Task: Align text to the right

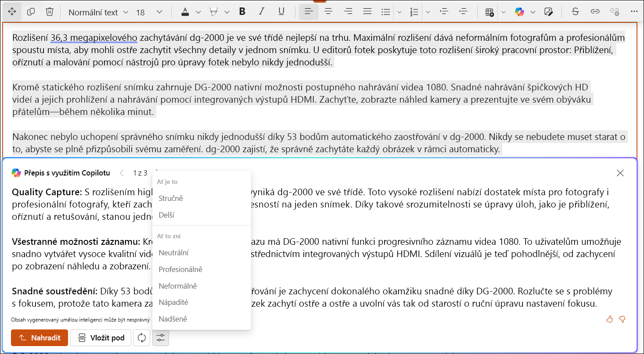Action: [x=349, y=12]
